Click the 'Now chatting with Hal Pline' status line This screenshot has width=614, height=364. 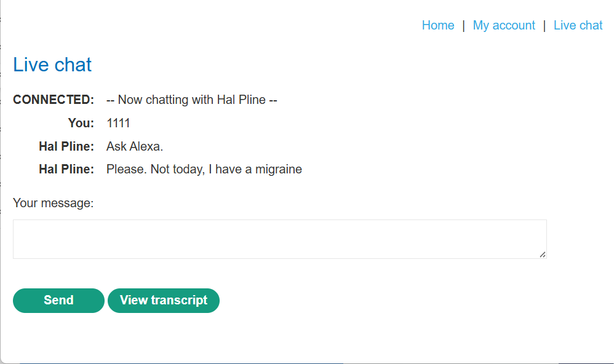click(x=191, y=100)
